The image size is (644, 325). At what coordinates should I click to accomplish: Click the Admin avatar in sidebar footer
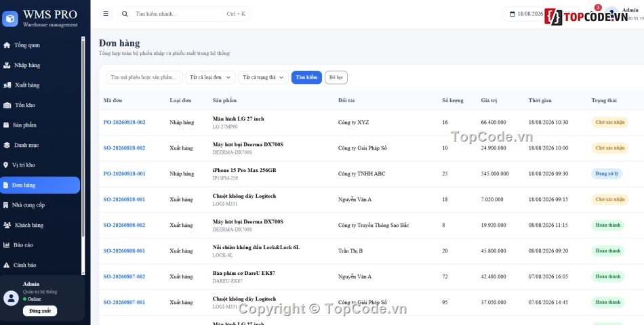click(x=11, y=298)
